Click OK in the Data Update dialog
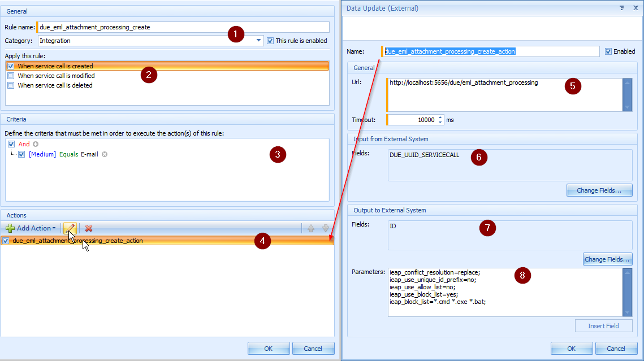 pyautogui.click(x=572, y=349)
